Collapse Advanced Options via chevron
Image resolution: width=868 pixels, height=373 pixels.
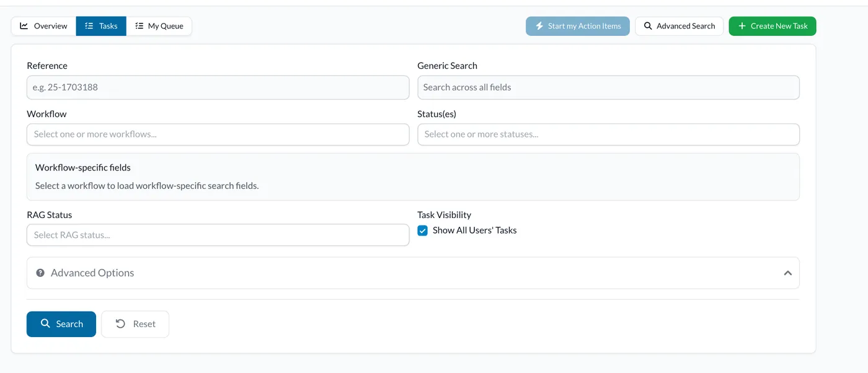coord(787,273)
